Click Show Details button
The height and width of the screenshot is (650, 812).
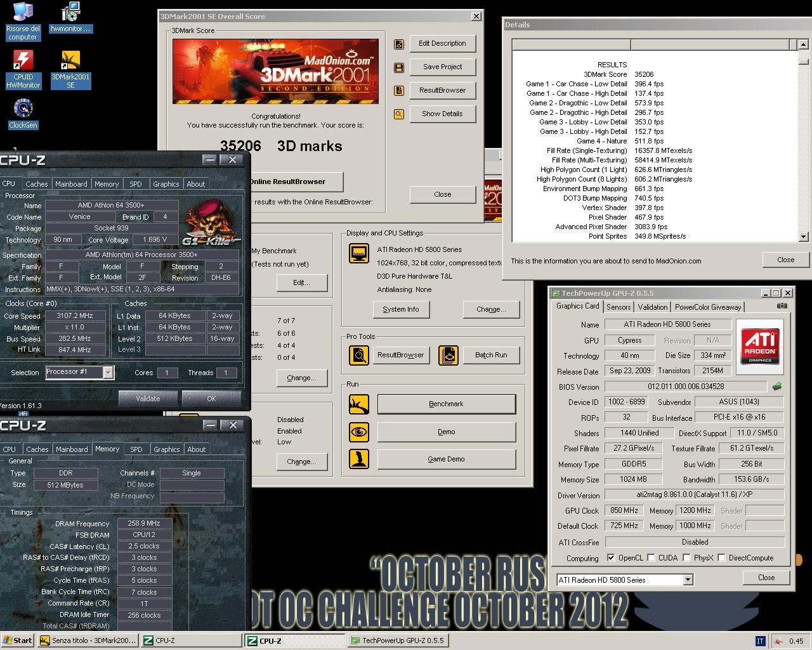click(442, 114)
